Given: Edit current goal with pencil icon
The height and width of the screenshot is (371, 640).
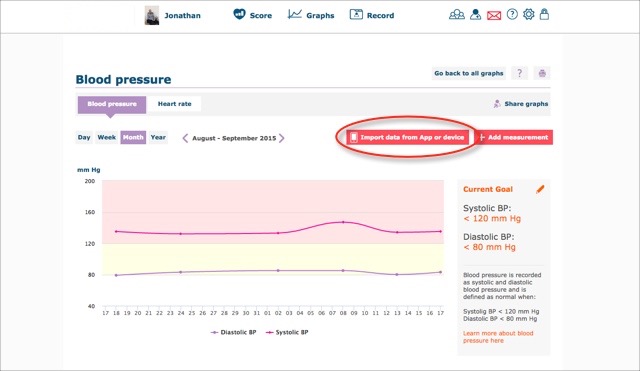Looking at the screenshot, I should 540,189.
